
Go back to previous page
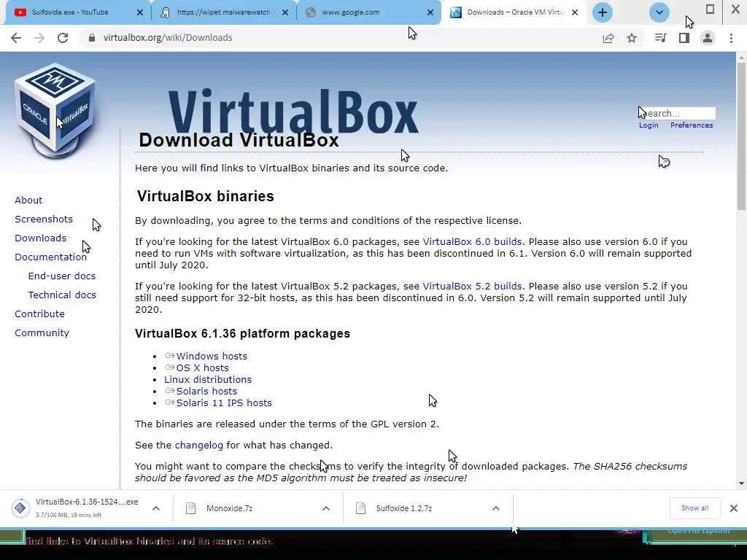tap(16, 38)
